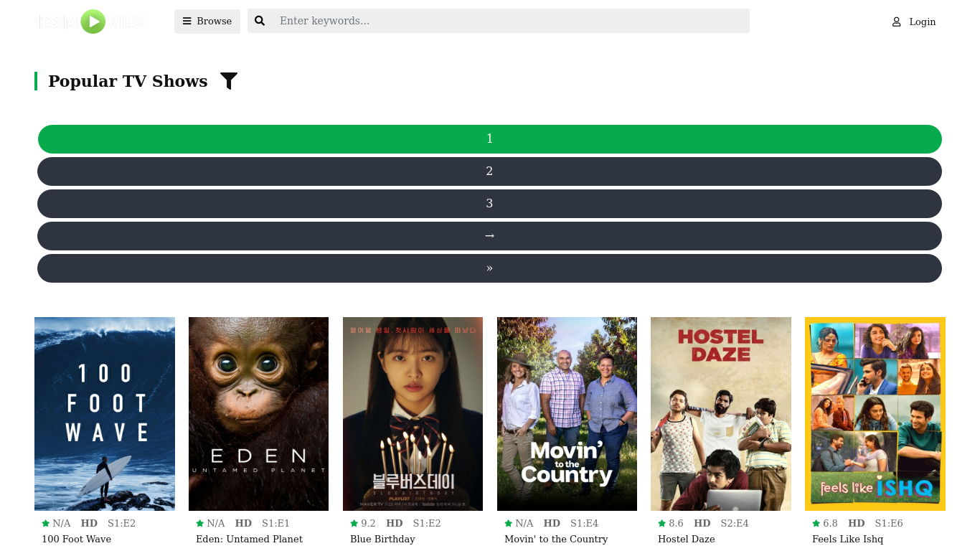Jump to the last page using the double-arrow button
This screenshot has width=980, height=551.
(489, 268)
